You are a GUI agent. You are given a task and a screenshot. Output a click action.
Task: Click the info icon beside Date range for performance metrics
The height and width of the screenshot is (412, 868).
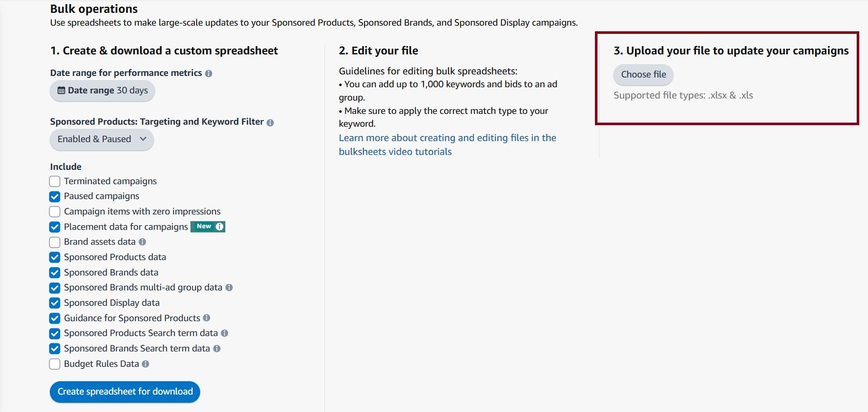pyautogui.click(x=208, y=73)
